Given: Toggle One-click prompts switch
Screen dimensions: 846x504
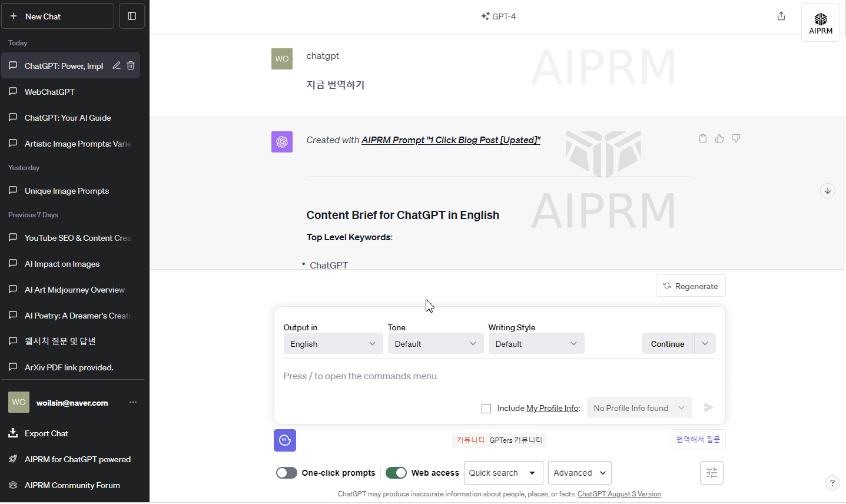Looking at the screenshot, I should 287,473.
